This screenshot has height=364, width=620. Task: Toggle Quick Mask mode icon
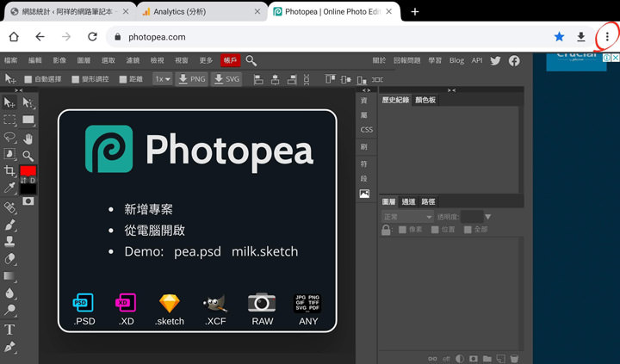[x=28, y=201]
